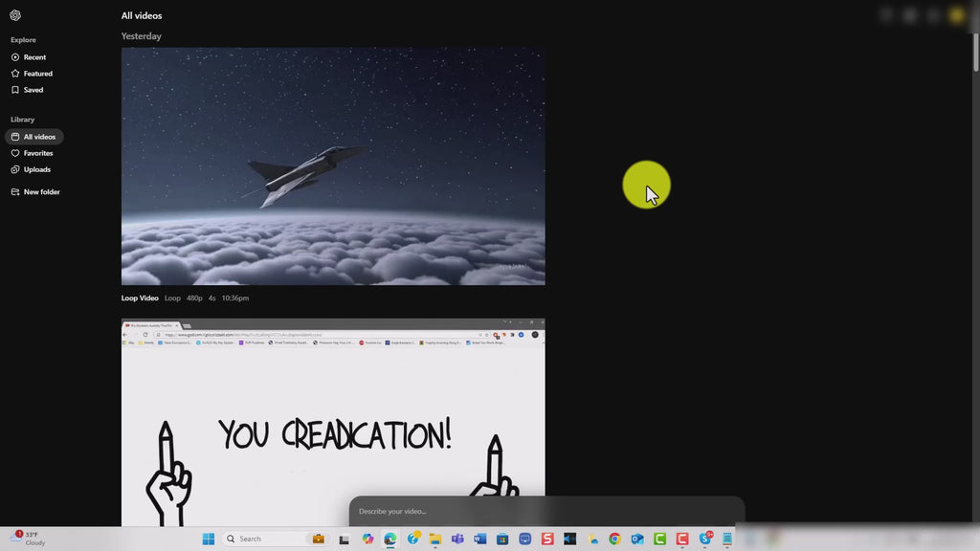Image resolution: width=980 pixels, height=551 pixels.
Task: Open the yellow profile avatar
Action: click(x=956, y=15)
